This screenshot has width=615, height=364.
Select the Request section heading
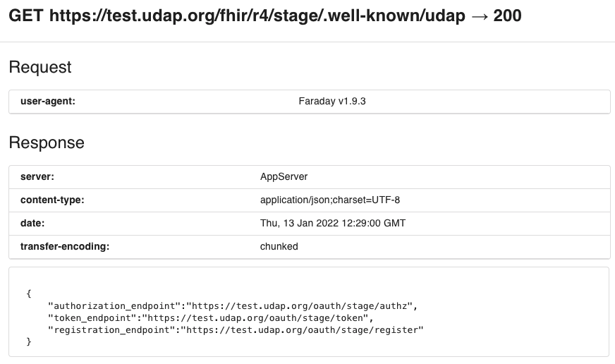click(40, 67)
